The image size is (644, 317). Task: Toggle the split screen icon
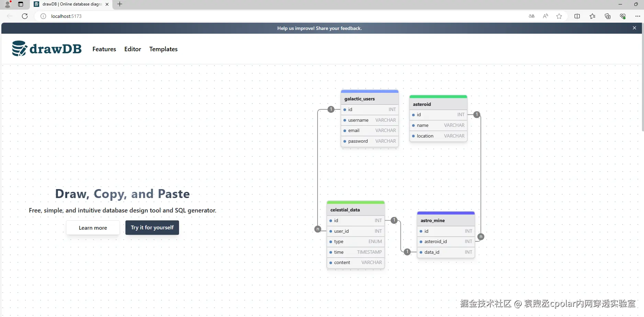[577, 16]
